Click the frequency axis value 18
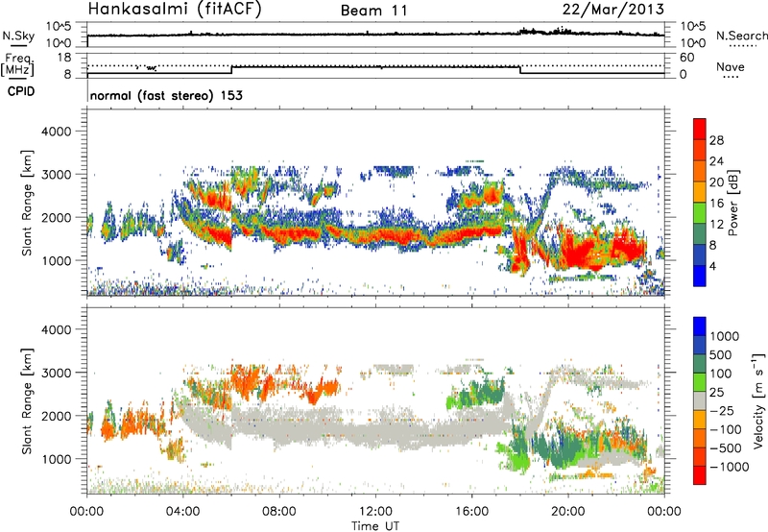This screenshot has height=532, width=768. click(64, 58)
